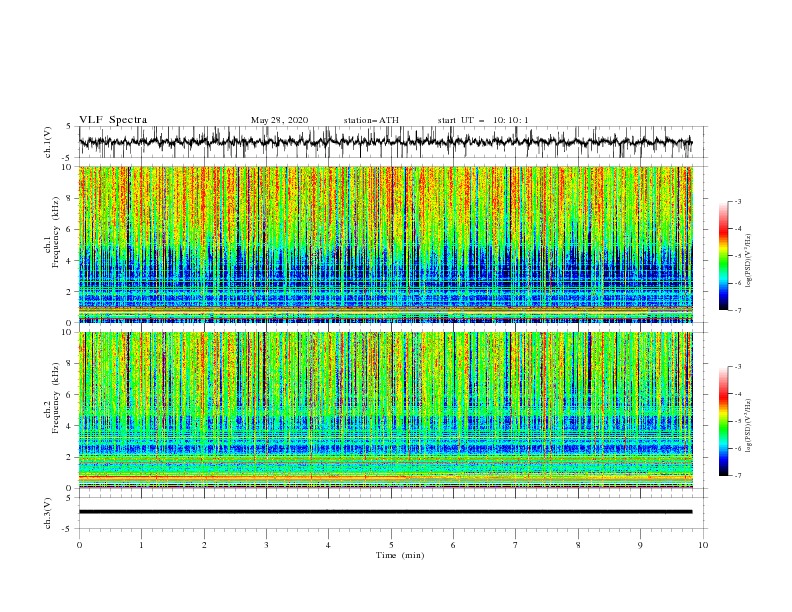Click the "5" voltage tick of ch.3(V) axis
792x612 pixels.
pyautogui.click(x=69, y=498)
